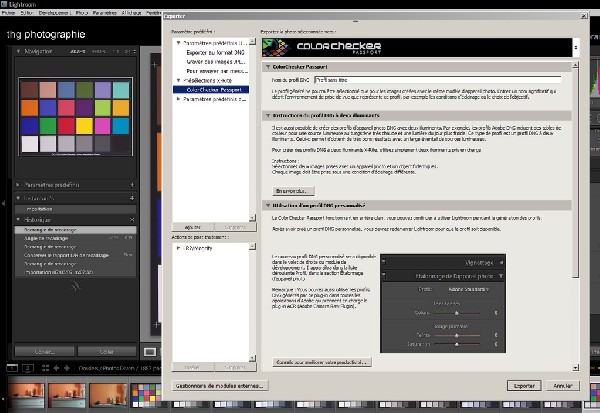Image resolution: width=600 pixels, height=413 pixels.
Task: Collapse the dual-illuminant DNG profile instructions section
Action: point(268,115)
